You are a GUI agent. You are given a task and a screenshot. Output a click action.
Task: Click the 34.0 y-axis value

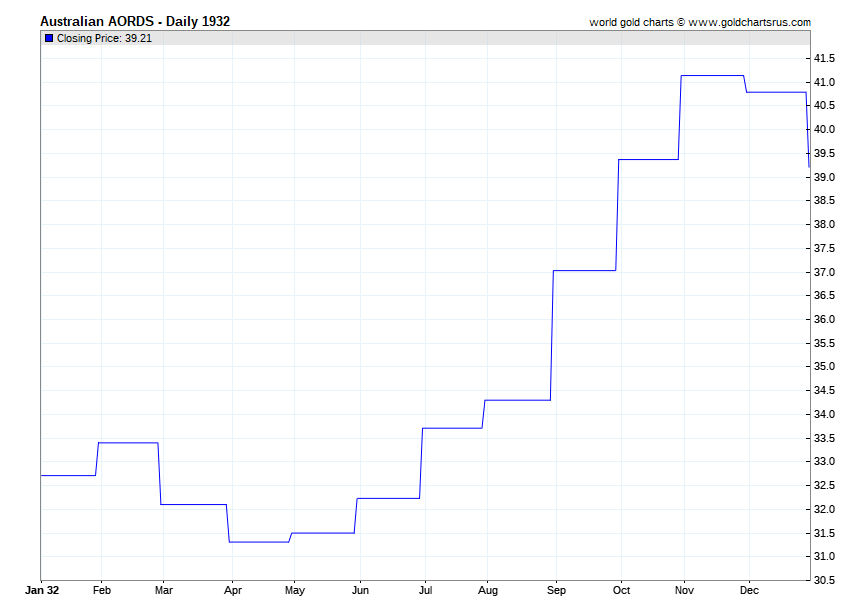[x=824, y=414]
